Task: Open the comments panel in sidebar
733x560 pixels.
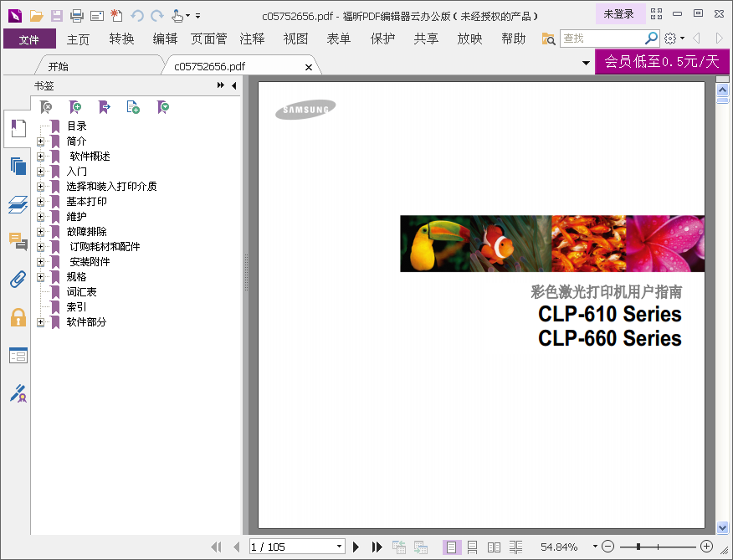Action: click(18, 241)
